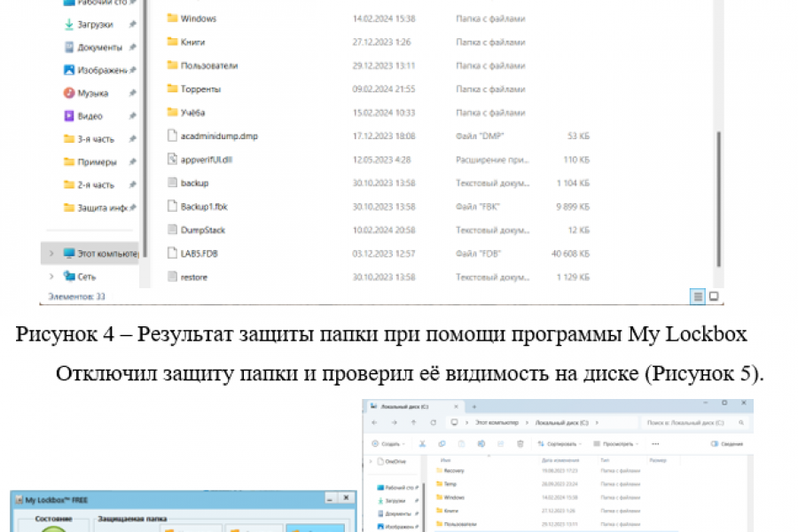Screen dimensions: 798x532
Task: Open three-dots more options menu
Action: tap(655, 444)
